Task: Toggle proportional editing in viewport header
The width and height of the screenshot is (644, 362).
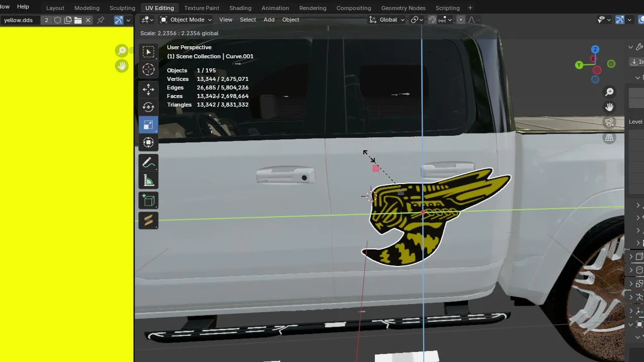Action: coord(460,20)
